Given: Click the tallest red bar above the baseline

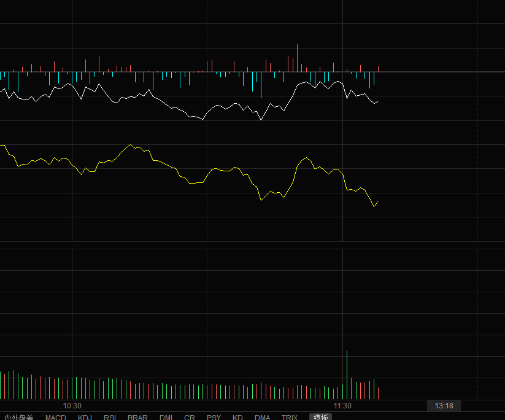Looking at the screenshot, I should tap(298, 58).
